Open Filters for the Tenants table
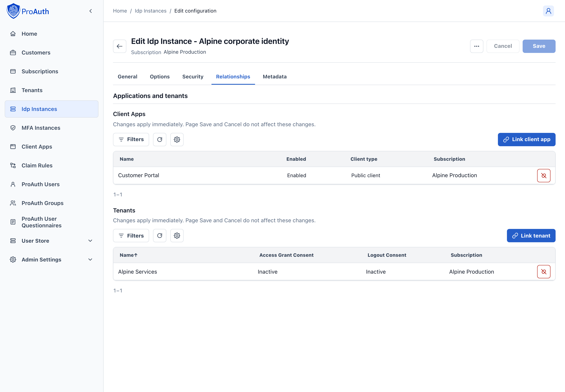Viewport: 565px width, 392px height. click(131, 236)
